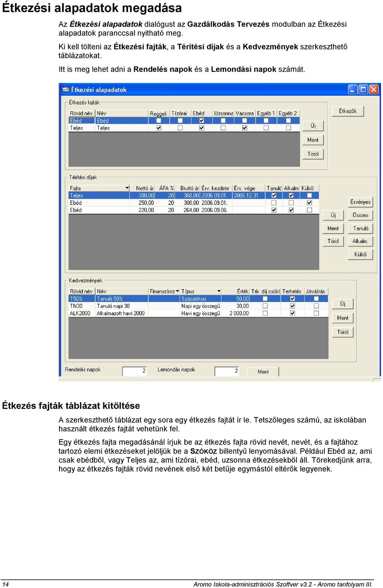Click Töröl in the Kedvezmények section

point(343,332)
